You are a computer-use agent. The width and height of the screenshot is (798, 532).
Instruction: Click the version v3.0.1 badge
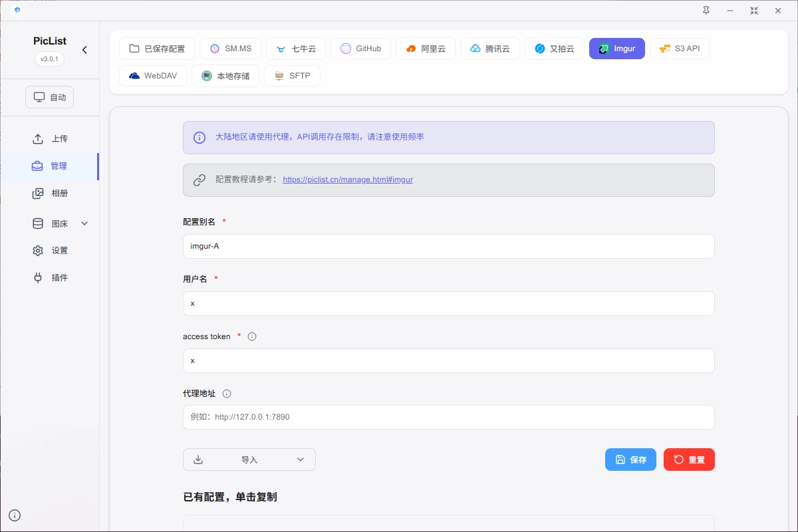(x=50, y=59)
